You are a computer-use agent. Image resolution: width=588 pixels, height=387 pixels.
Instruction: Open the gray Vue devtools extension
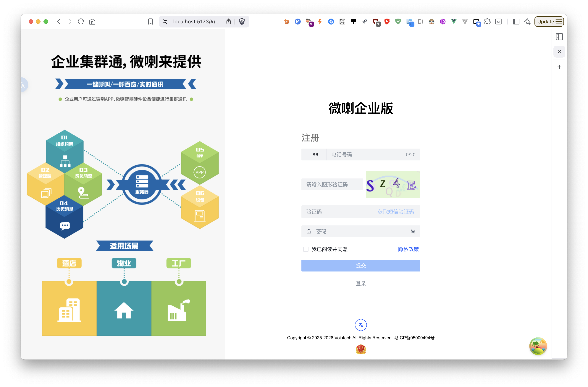coord(465,22)
